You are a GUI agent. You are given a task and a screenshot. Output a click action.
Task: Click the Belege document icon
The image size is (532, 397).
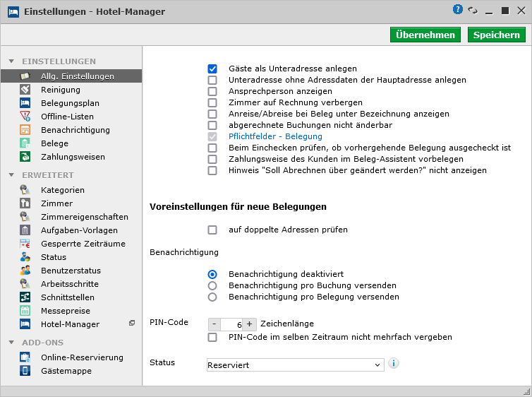tap(25, 143)
